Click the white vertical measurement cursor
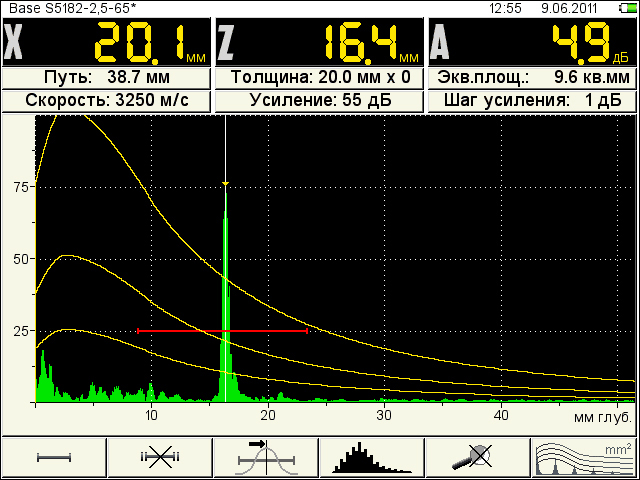640x480 pixels. pyautogui.click(x=225, y=258)
